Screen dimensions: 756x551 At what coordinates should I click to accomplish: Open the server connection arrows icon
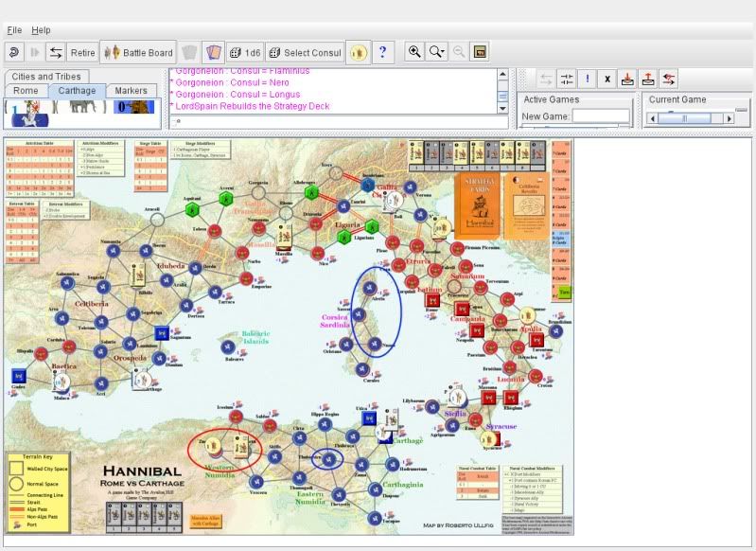coord(56,52)
